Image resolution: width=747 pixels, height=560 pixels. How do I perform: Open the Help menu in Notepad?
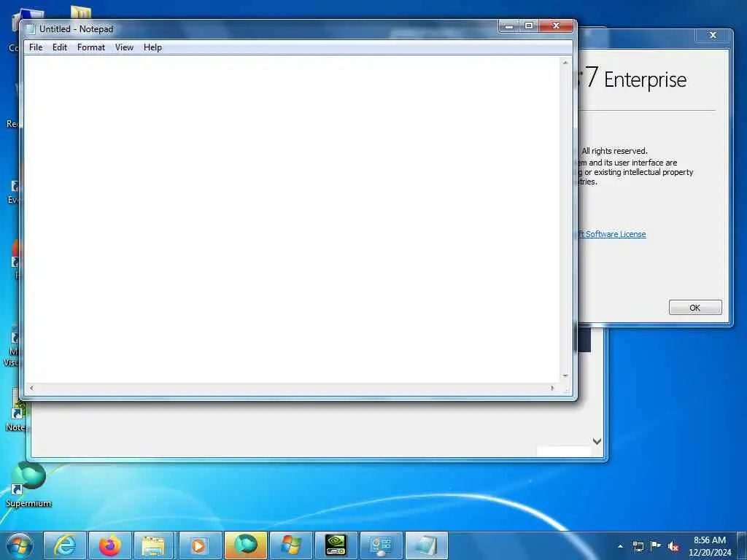tap(153, 47)
